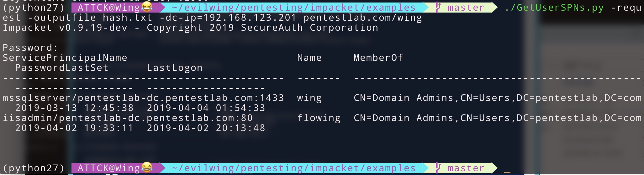Image resolution: width=644 pixels, height=175 pixels.
Task: Click the bottom prompt's master branch segment
Action: [x=466, y=168]
